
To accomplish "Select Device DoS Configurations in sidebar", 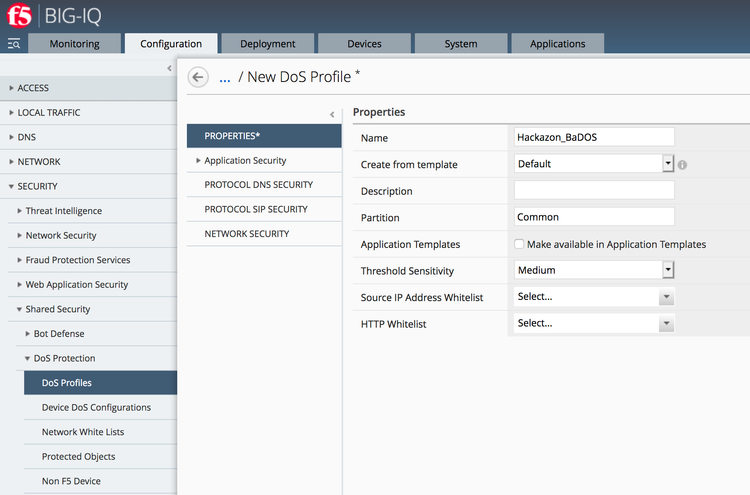I will click(x=96, y=407).
